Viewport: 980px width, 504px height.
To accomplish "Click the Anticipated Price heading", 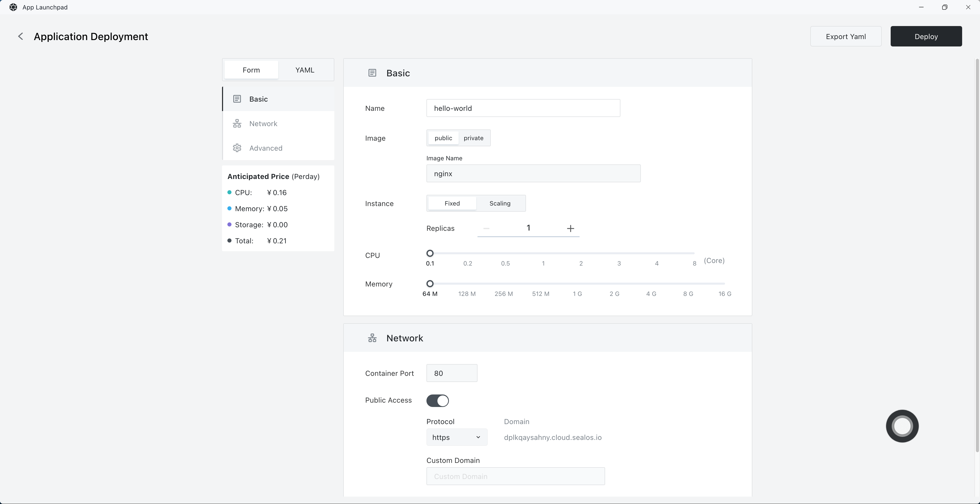I will (x=274, y=176).
